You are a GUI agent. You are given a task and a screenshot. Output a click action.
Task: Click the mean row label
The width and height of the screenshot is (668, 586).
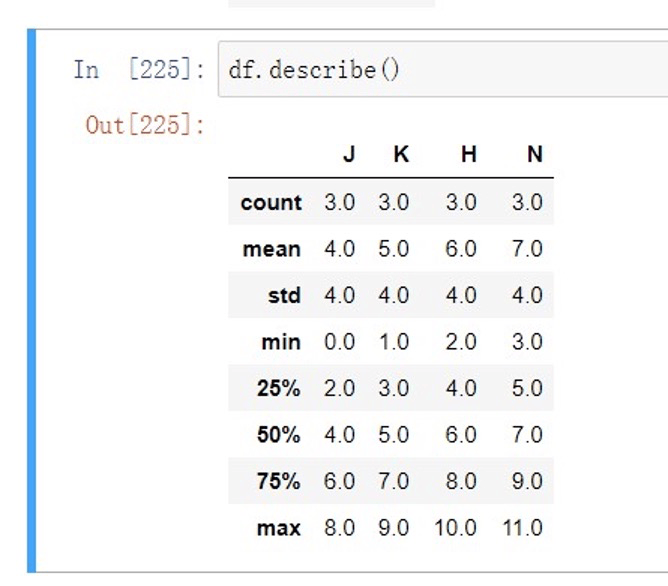271,249
